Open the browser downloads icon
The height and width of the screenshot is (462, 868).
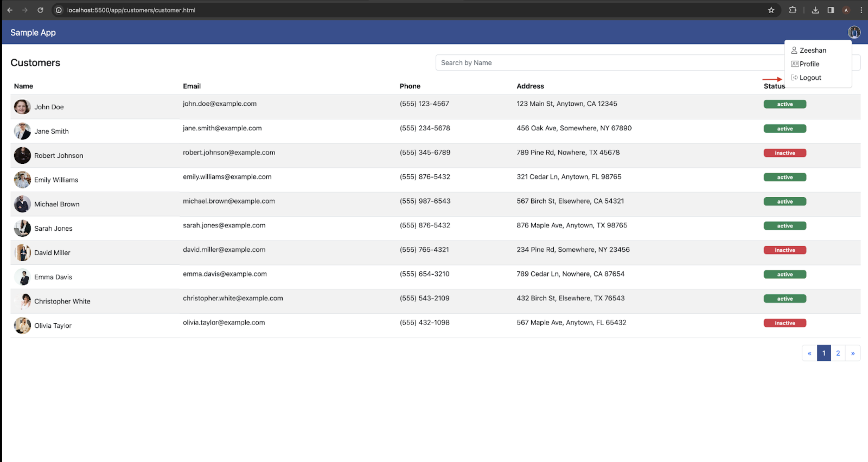tap(815, 10)
